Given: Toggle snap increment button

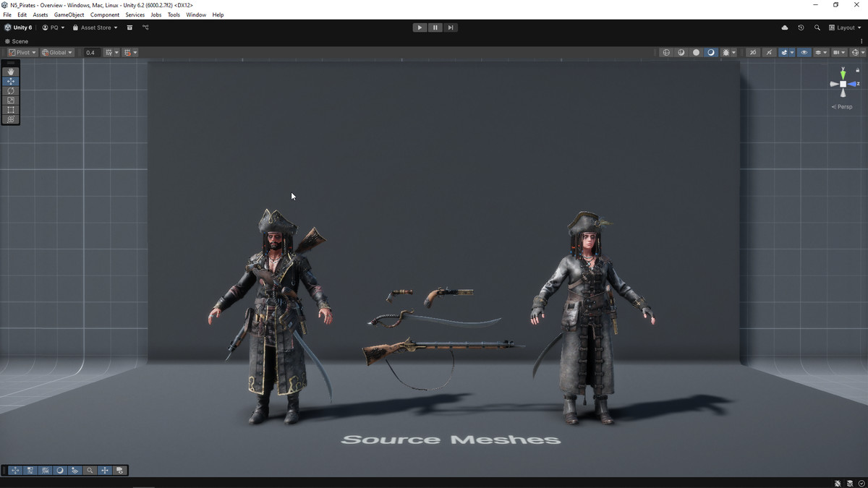Looking at the screenshot, I should (127, 52).
